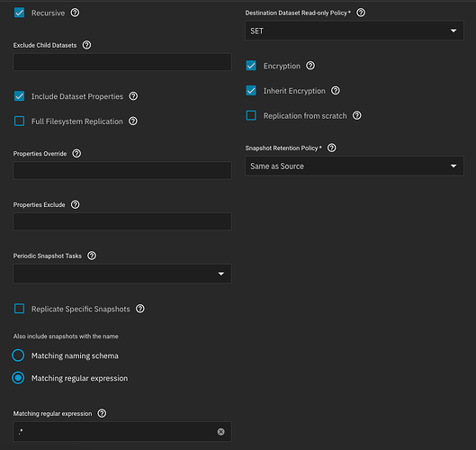The height and width of the screenshot is (450, 476).
Task: Expand Periodic Snapshot Tasks dropdown
Action: [122, 274]
